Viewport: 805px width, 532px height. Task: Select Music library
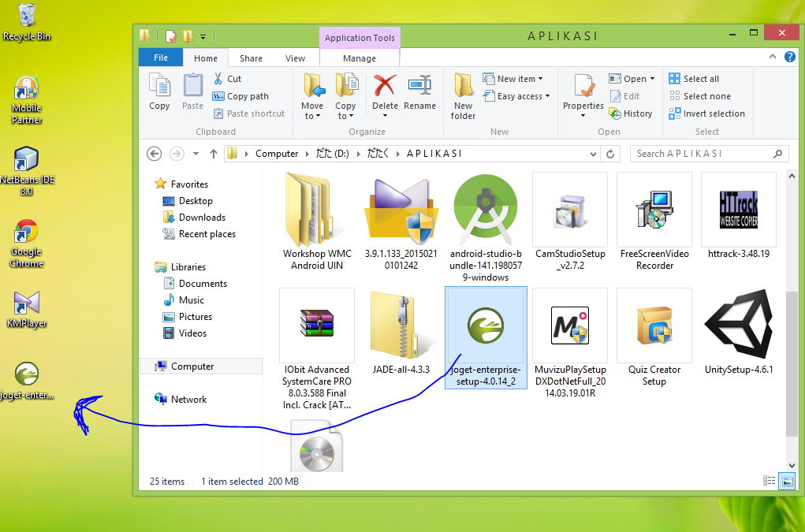click(x=183, y=299)
